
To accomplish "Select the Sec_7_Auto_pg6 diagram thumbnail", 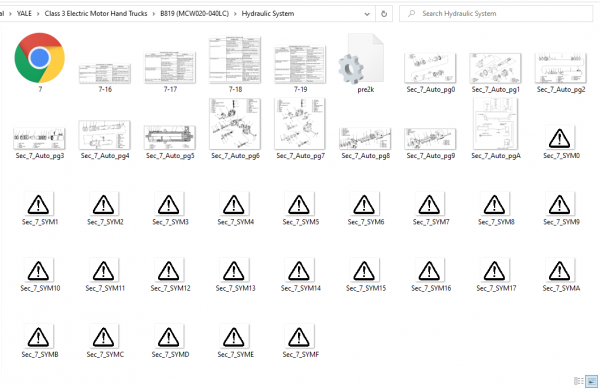I will click(235, 124).
